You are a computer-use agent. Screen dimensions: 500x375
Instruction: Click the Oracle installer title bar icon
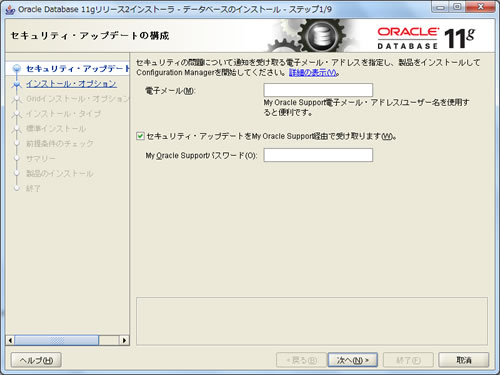point(11,10)
